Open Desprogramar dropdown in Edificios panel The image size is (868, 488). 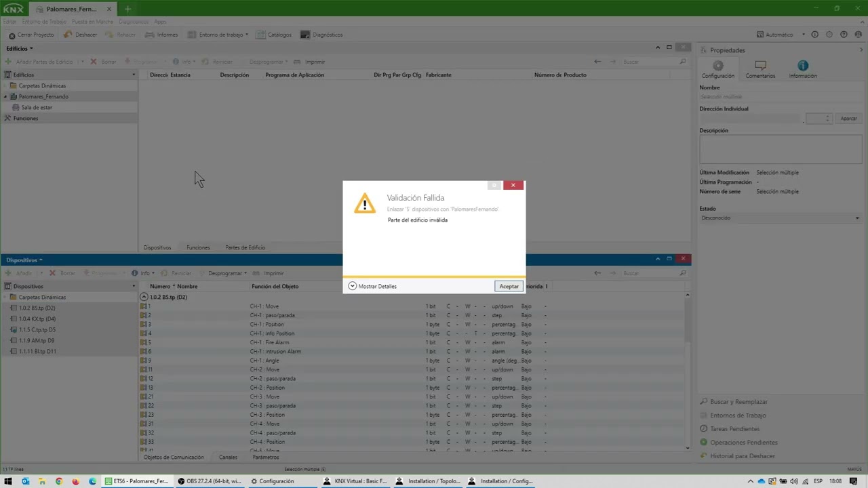268,62
